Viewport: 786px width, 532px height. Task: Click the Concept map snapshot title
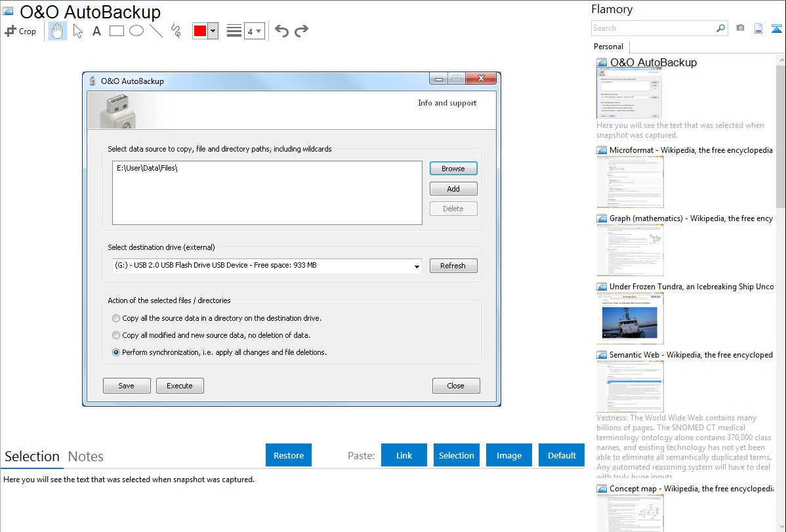click(x=692, y=489)
